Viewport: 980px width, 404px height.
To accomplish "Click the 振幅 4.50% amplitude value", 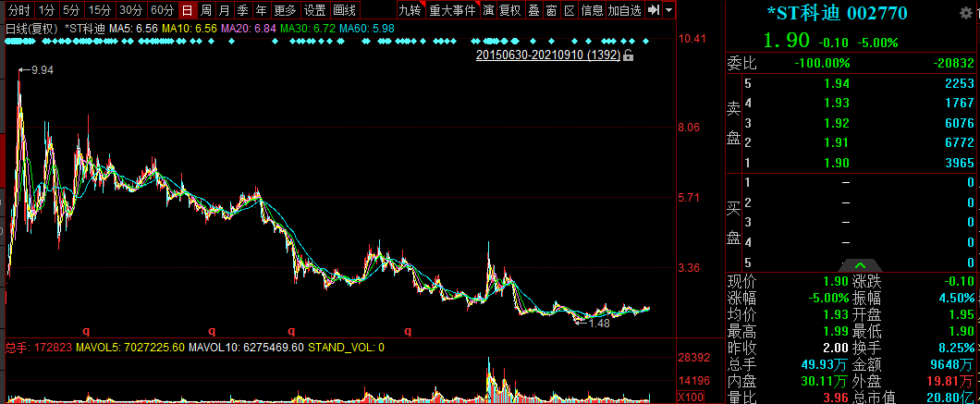I will click(955, 298).
